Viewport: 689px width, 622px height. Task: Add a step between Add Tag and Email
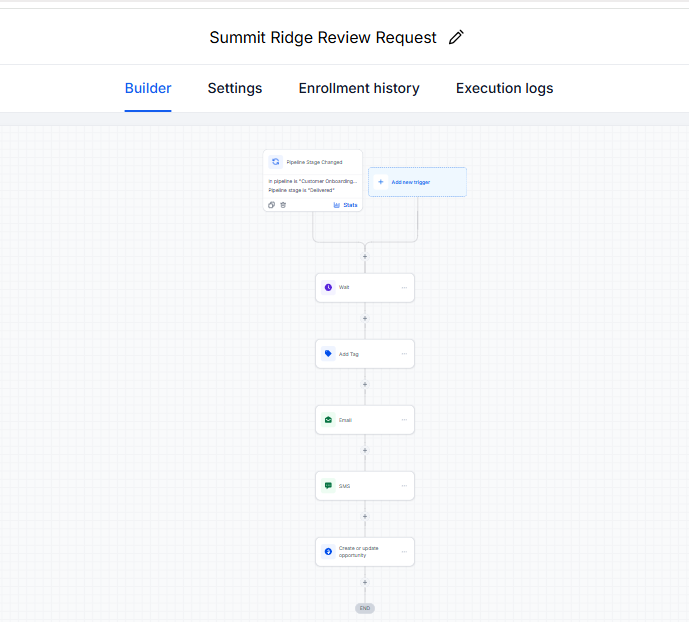(365, 384)
